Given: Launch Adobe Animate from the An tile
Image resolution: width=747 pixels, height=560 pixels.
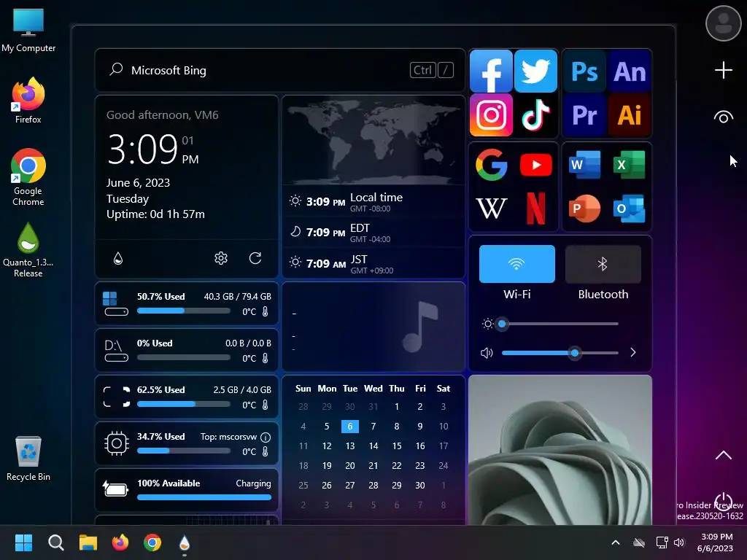Looking at the screenshot, I should [x=630, y=71].
